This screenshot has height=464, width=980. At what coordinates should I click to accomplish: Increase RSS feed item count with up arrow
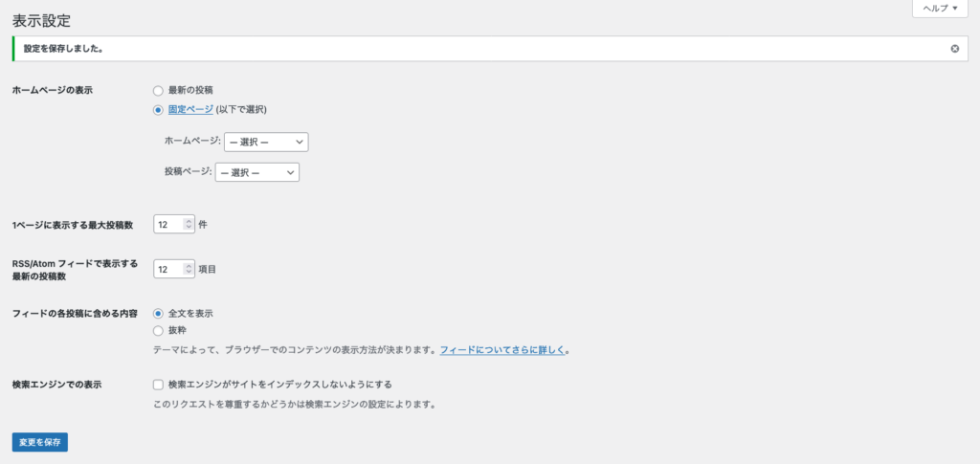click(x=189, y=266)
